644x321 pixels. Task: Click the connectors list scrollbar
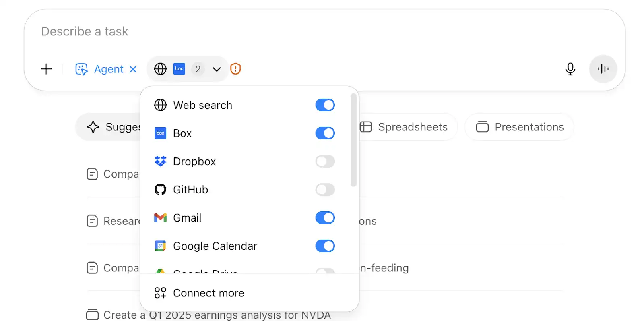click(353, 140)
